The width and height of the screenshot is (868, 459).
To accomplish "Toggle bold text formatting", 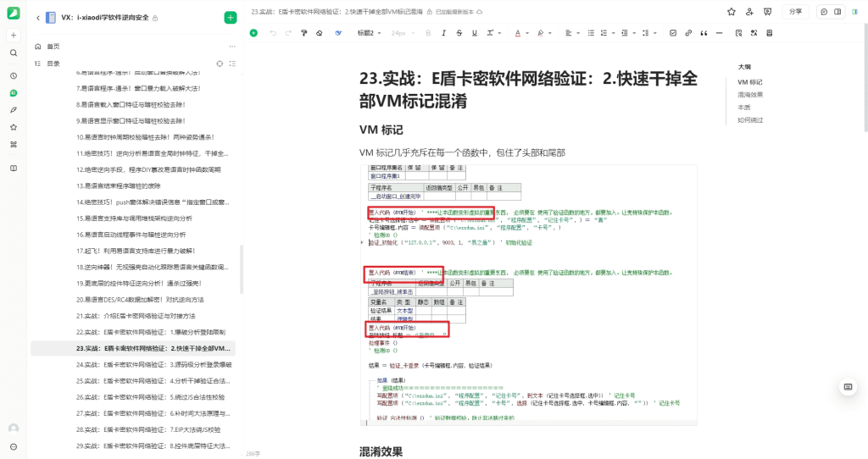I will click(428, 33).
